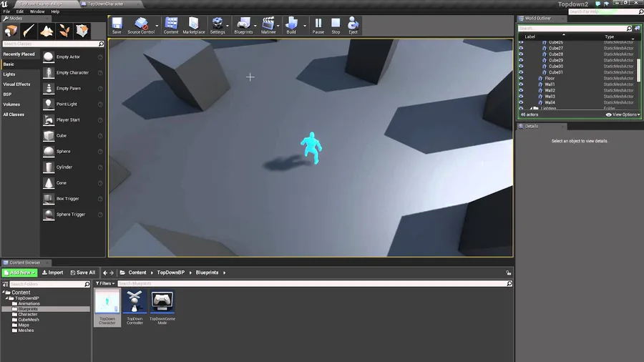Viewport: 644px width, 362px height.
Task: Select the Cylinder placement item
Action: pyautogui.click(x=72, y=167)
